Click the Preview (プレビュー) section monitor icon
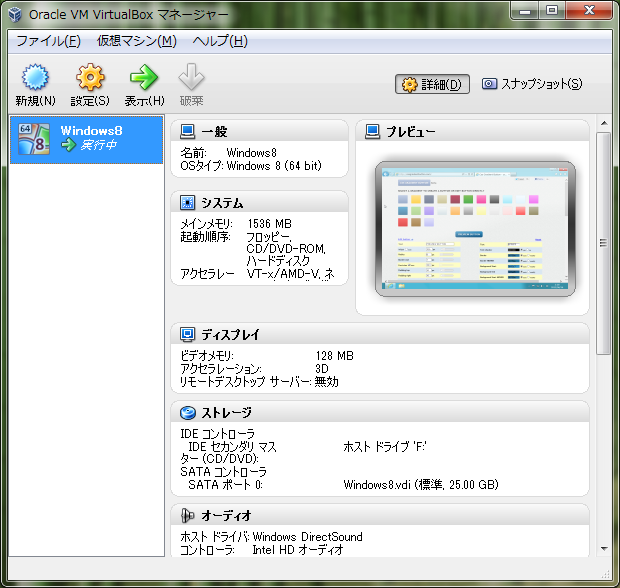 pyautogui.click(x=372, y=131)
